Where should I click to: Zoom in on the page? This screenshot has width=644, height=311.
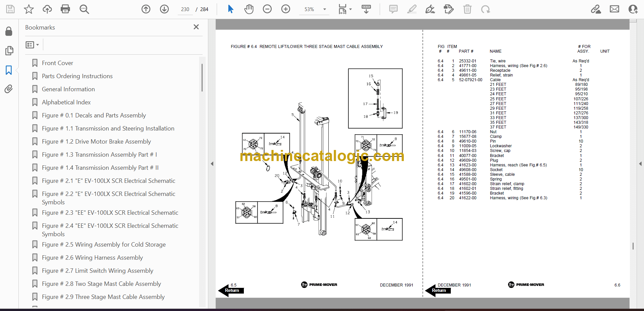286,9
